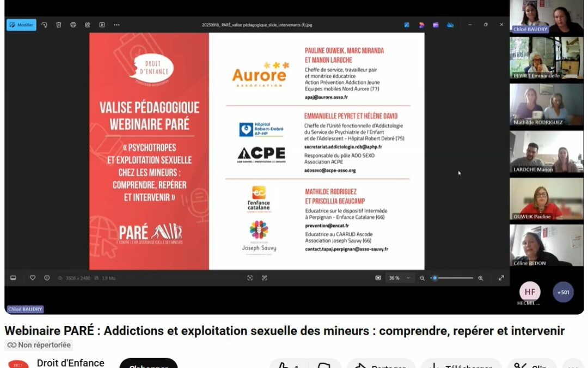This screenshot has width=588, height=368.
Task: Click the prevention@encat.fr email on the slide
Action: pos(327,226)
